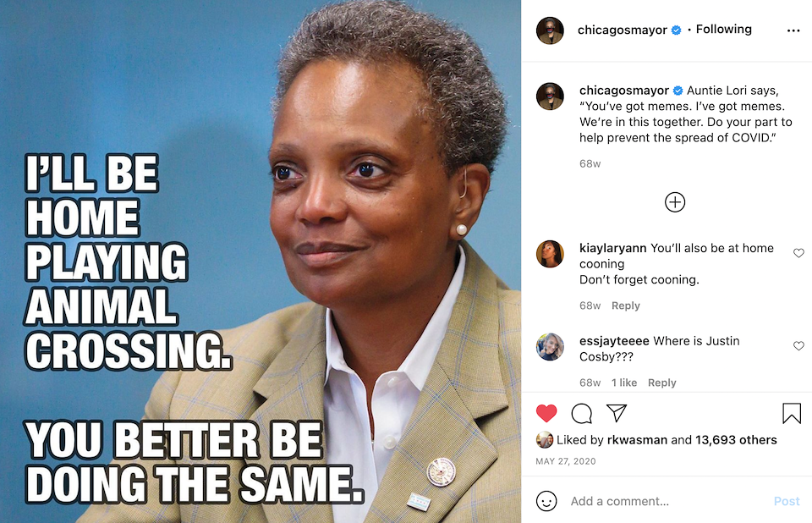View kiaylaryann's profile picture

pyautogui.click(x=550, y=254)
